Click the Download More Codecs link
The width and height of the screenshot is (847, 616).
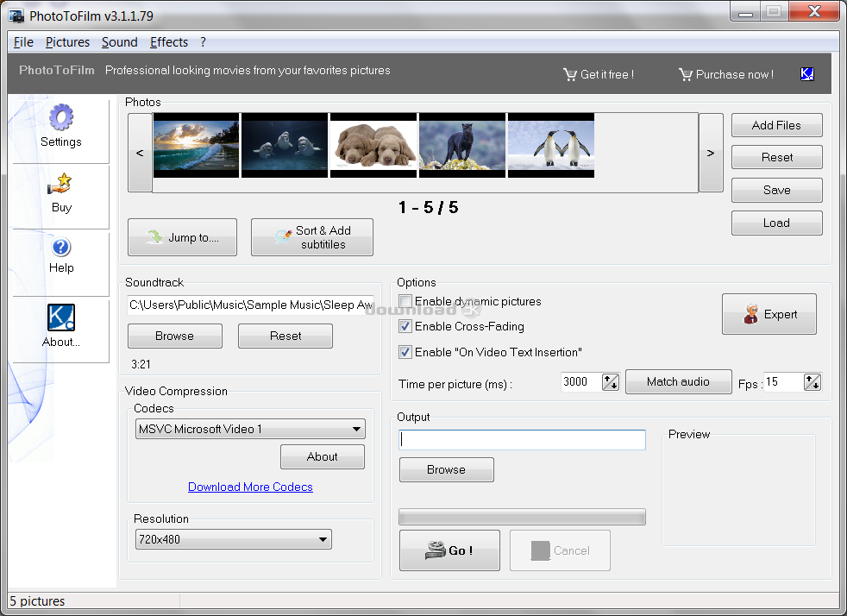[x=250, y=487]
